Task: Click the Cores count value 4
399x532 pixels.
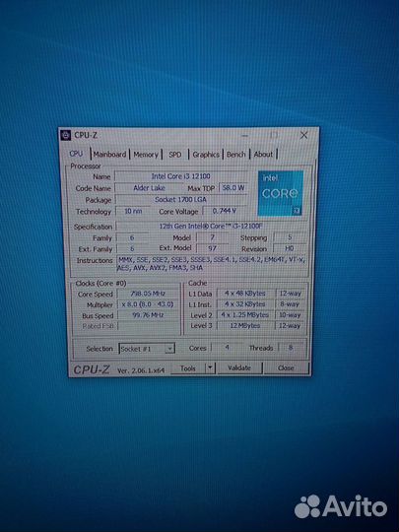Action: click(227, 348)
